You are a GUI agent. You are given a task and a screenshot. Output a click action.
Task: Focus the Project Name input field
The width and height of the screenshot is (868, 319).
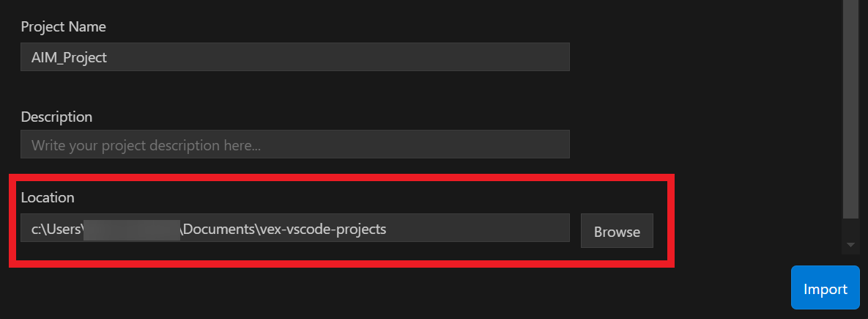[294, 57]
